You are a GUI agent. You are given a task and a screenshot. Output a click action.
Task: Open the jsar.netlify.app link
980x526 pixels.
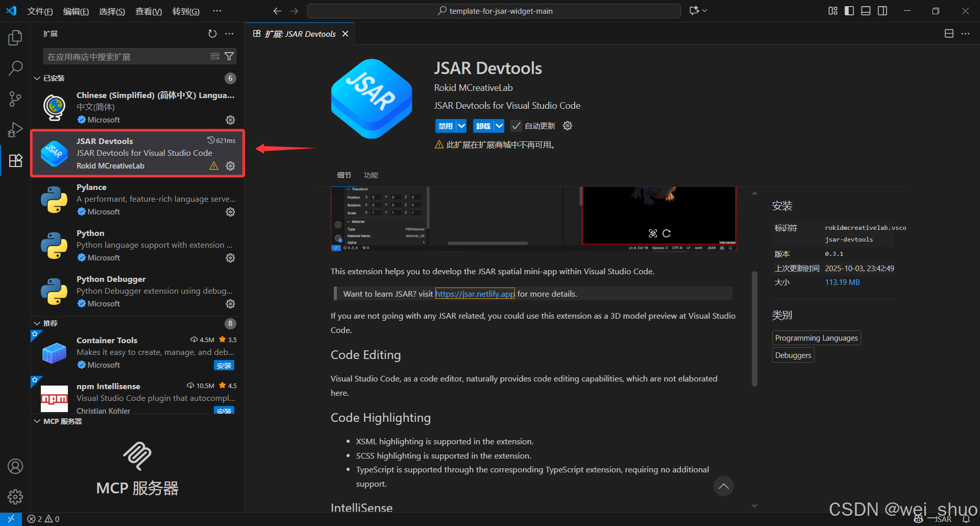point(475,294)
